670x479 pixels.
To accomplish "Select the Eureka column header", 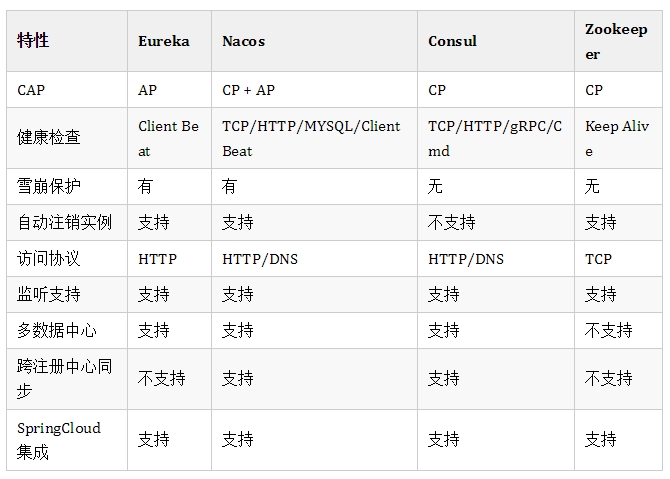I will point(163,41).
